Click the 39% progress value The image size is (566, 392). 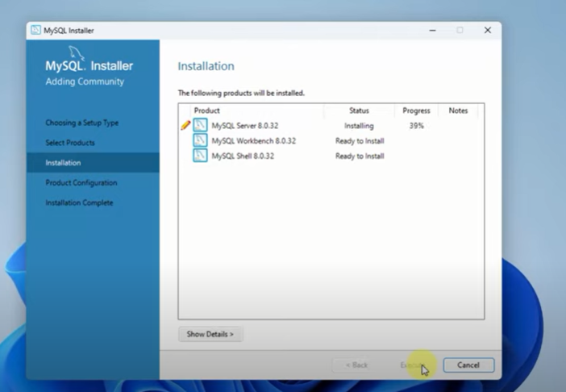pyautogui.click(x=416, y=126)
